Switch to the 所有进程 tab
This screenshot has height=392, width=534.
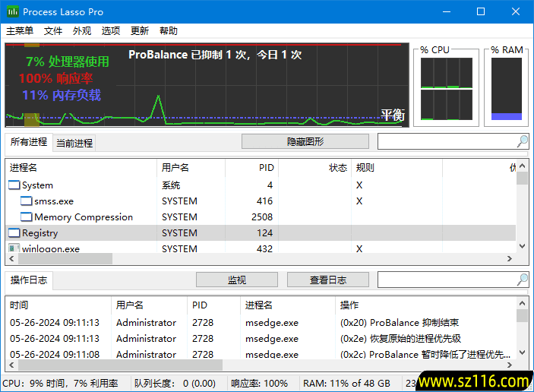pyautogui.click(x=29, y=142)
